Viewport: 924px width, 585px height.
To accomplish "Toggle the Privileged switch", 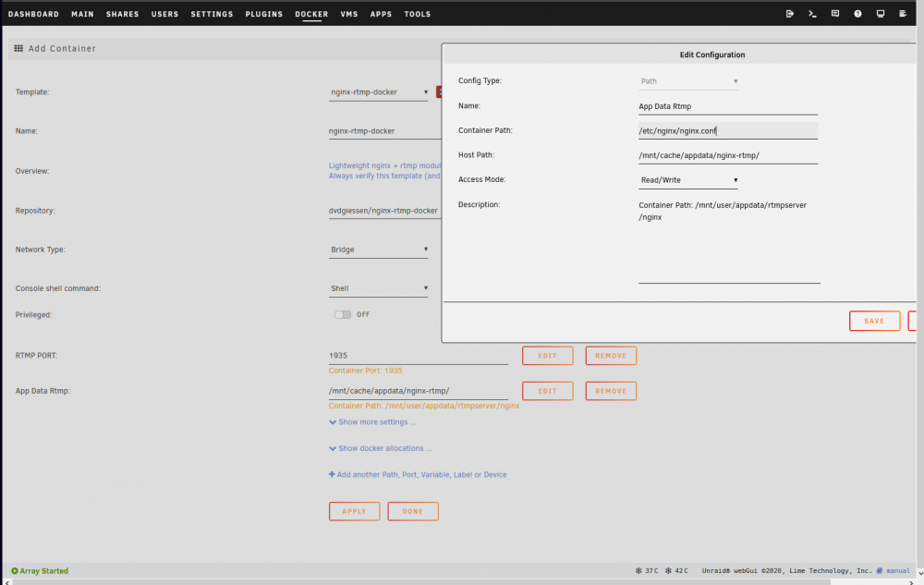I will [343, 314].
